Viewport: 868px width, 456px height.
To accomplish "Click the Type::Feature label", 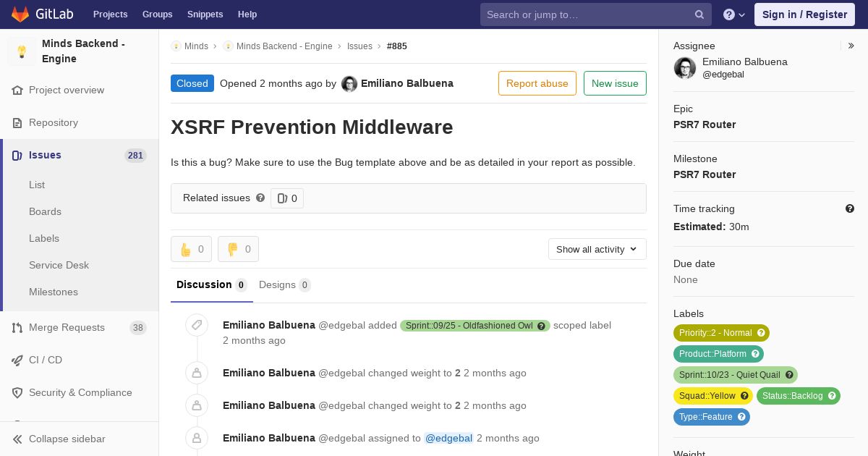I will click(x=711, y=417).
